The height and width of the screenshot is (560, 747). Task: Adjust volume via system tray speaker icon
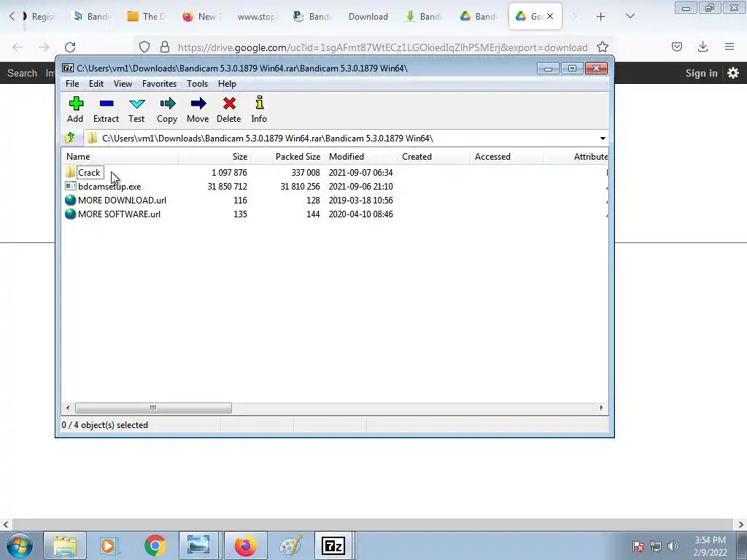[x=673, y=546]
